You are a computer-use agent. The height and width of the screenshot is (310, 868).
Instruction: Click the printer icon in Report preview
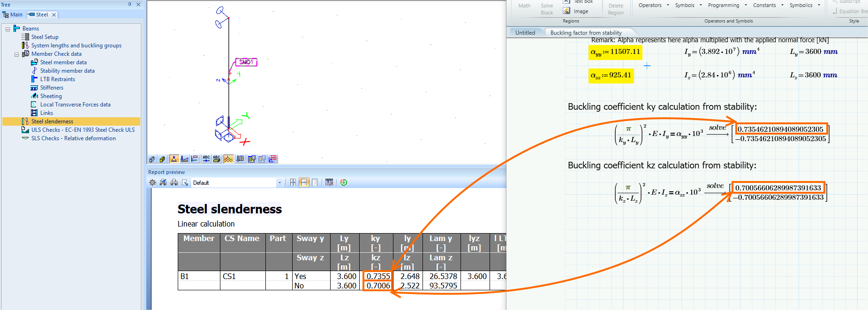pyautogui.click(x=174, y=182)
